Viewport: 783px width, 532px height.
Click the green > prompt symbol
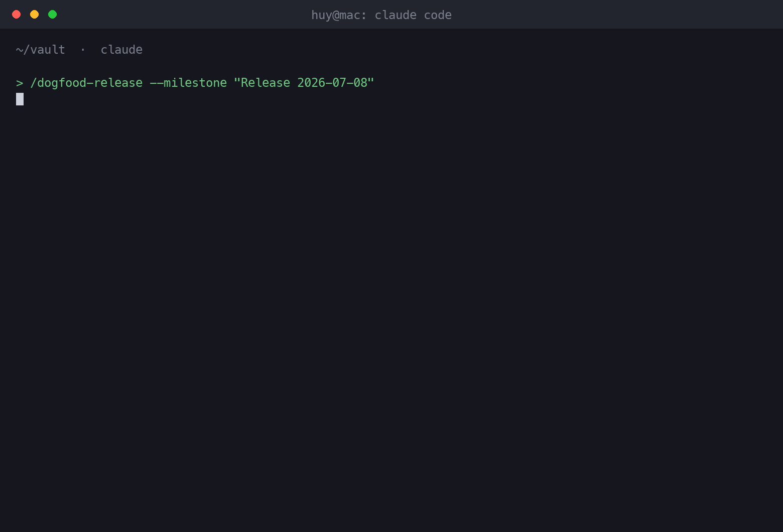click(x=20, y=83)
